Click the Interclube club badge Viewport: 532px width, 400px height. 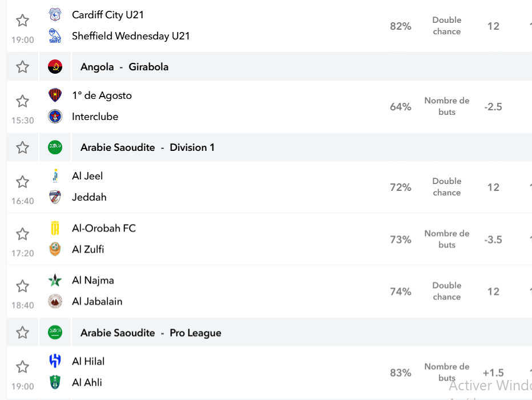[55, 116]
